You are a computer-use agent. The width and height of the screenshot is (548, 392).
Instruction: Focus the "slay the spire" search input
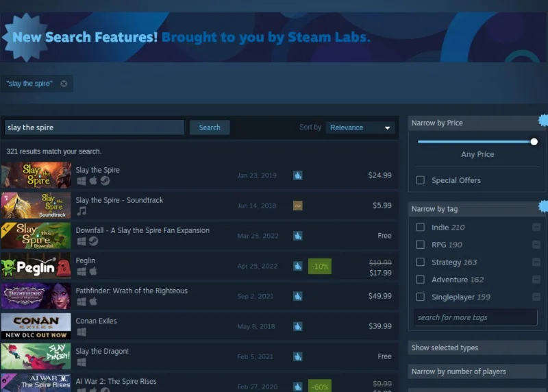(95, 127)
